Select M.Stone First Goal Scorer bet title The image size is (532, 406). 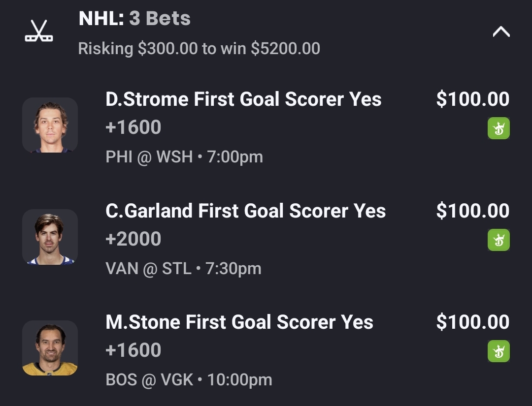click(239, 322)
